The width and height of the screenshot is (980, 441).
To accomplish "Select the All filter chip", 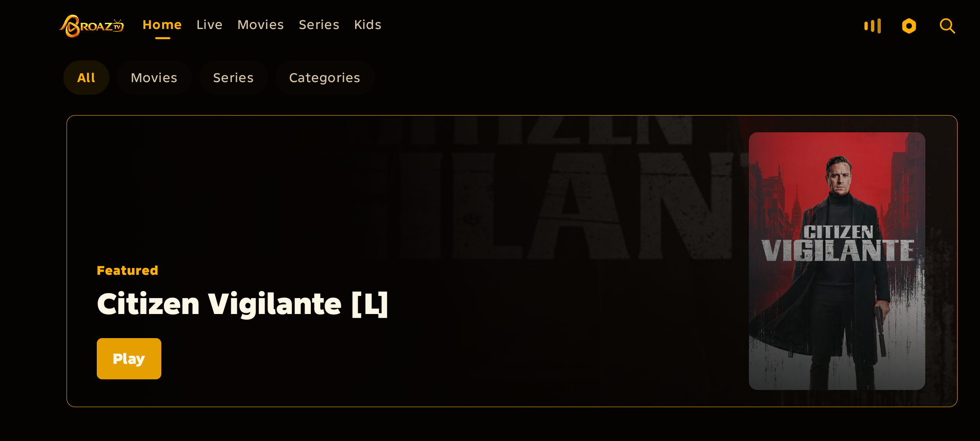I will [x=86, y=78].
